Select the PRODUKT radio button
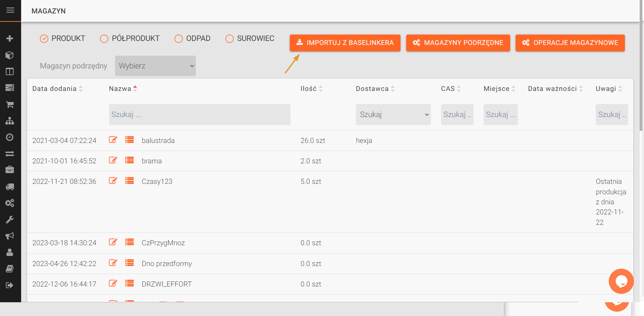This screenshot has height=316, width=644. [44, 39]
